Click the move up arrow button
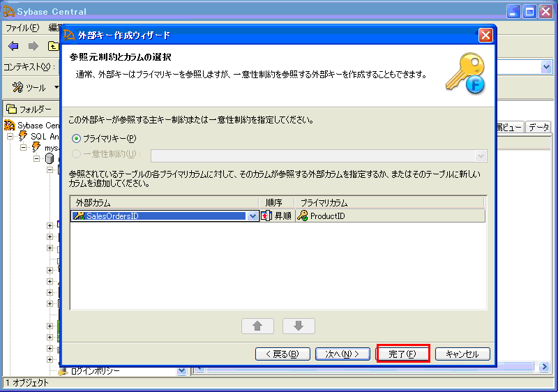Viewport: 558px width, 392px height. [x=257, y=326]
